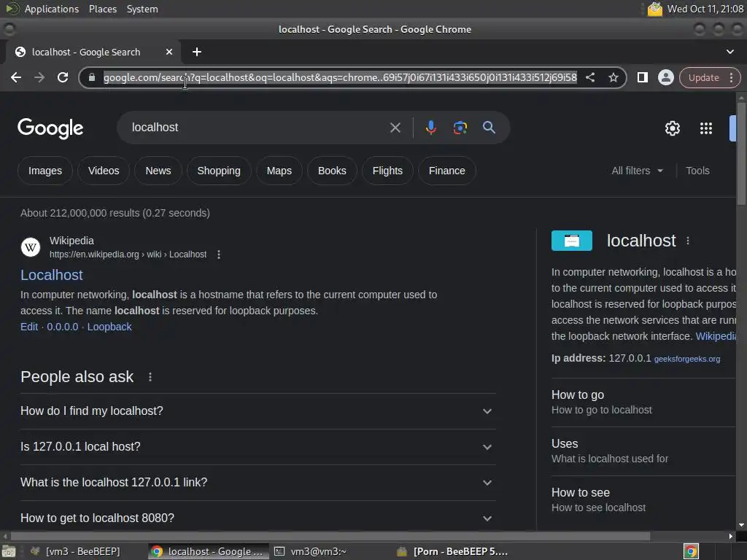The image size is (747, 560).
Task: Open the Wikipedia link in knowledge panel
Action: (x=716, y=336)
